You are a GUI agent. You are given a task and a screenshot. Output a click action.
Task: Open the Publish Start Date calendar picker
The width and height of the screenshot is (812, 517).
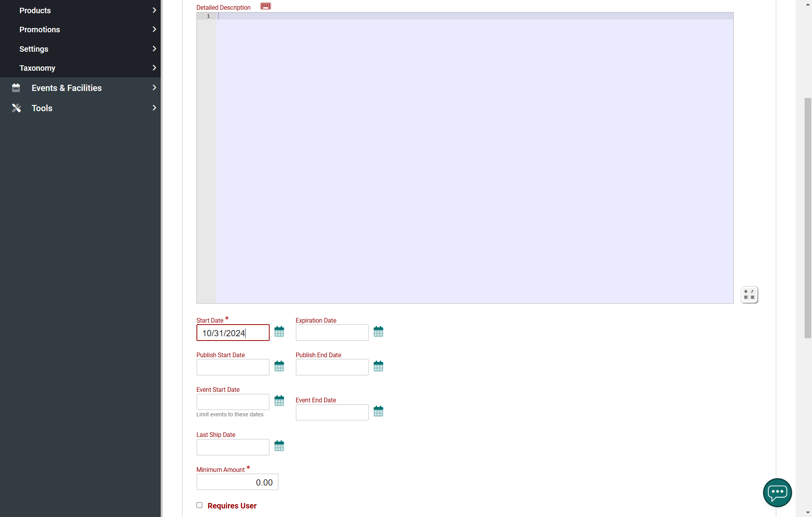click(x=279, y=366)
